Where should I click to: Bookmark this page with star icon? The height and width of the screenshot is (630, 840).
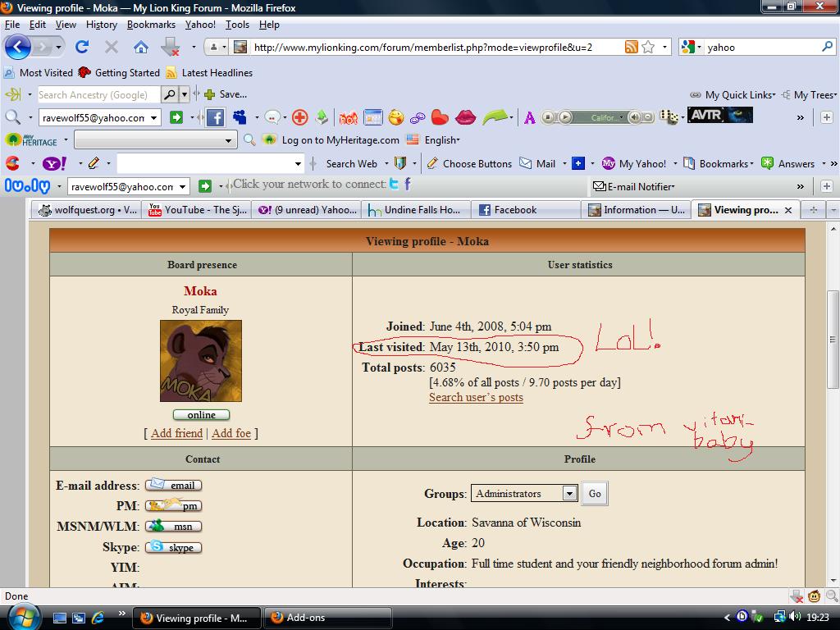coord(648,47)
